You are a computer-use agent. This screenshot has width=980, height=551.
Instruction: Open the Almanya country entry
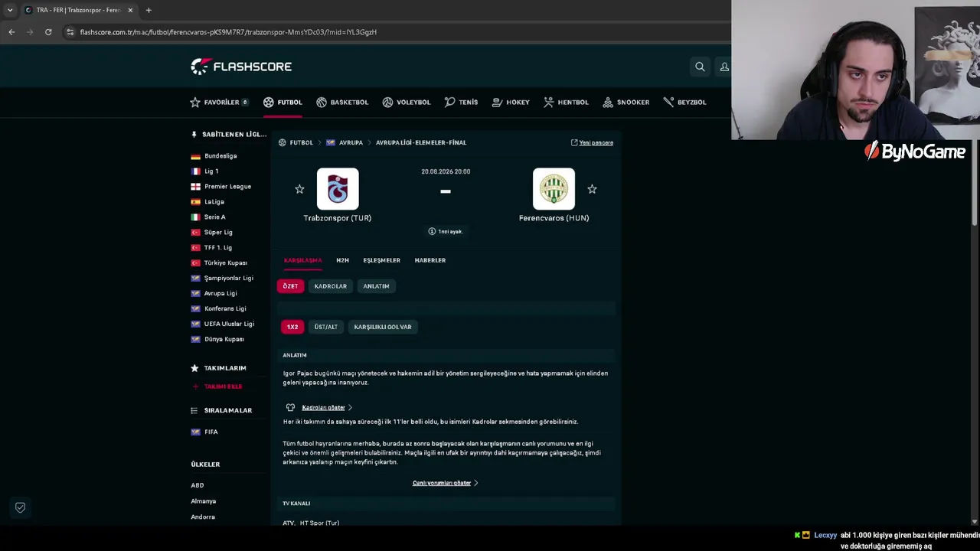coord(204,501)
